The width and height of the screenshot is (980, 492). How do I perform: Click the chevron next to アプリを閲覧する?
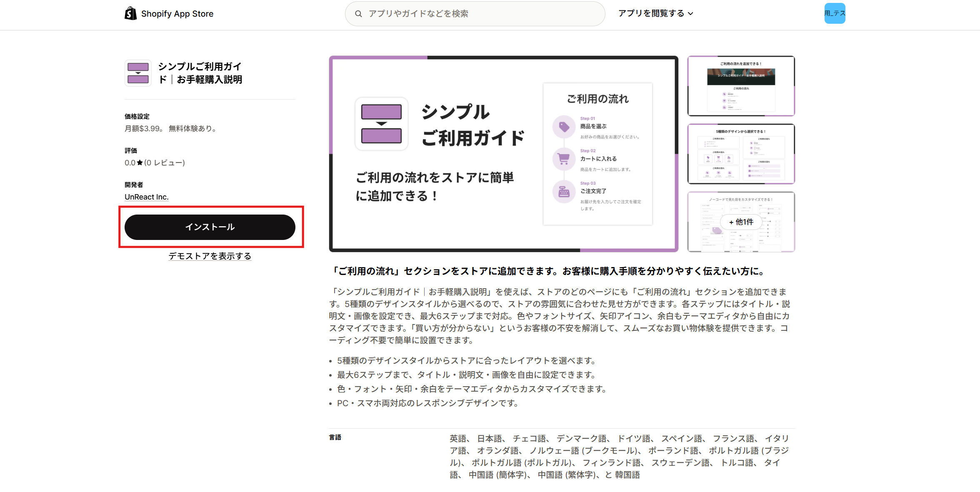(x=692, y=13)
